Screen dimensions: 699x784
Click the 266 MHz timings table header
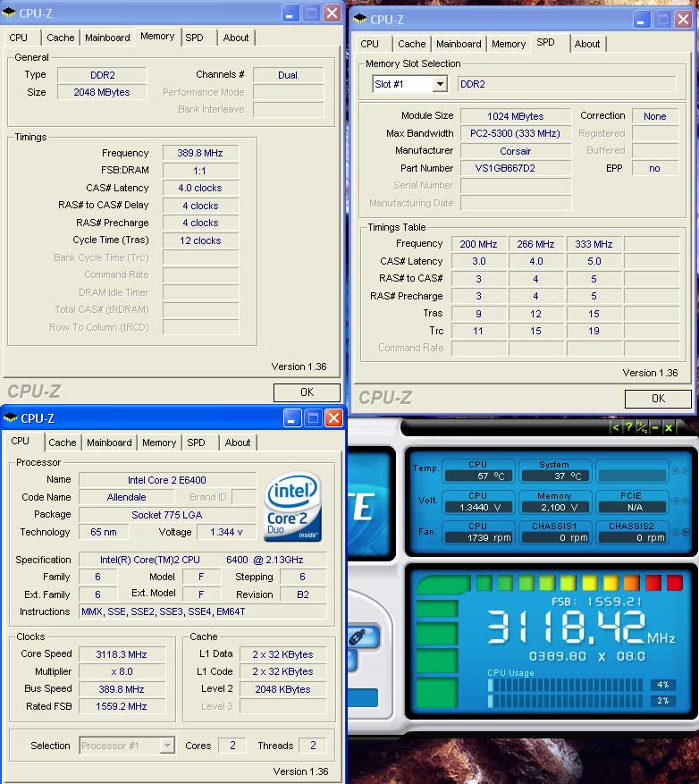536,244
